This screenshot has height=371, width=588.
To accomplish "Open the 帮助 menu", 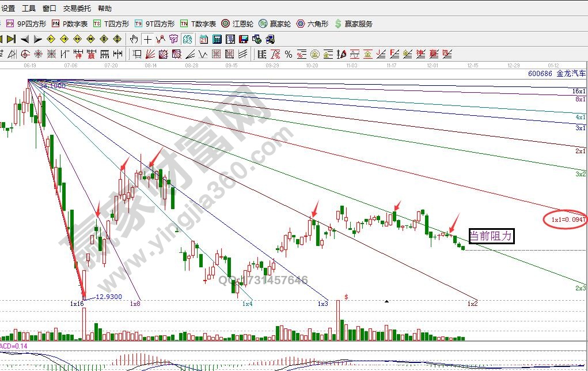I will [105, 8].
